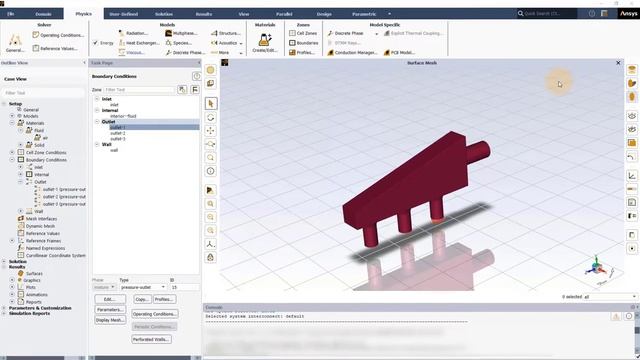Toggle the Energy checkbox
Screen dimensions: 640x360
[x=96, y=43]
